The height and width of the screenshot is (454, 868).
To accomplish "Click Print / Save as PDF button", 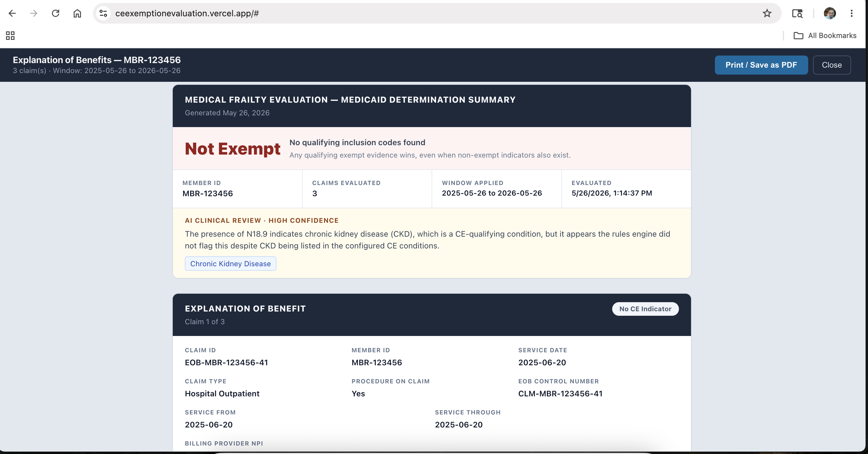I will 761,65.
